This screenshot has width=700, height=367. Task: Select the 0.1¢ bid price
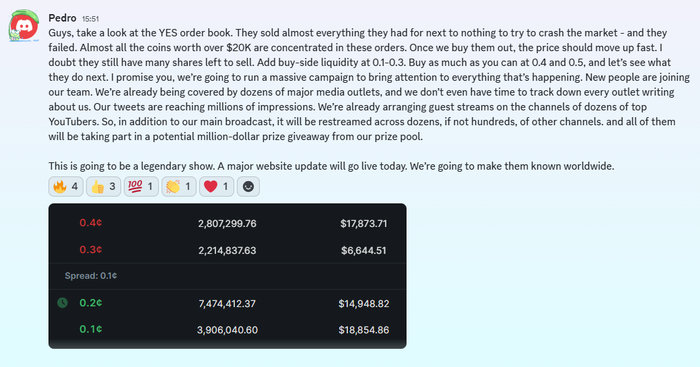pos(91,329)
